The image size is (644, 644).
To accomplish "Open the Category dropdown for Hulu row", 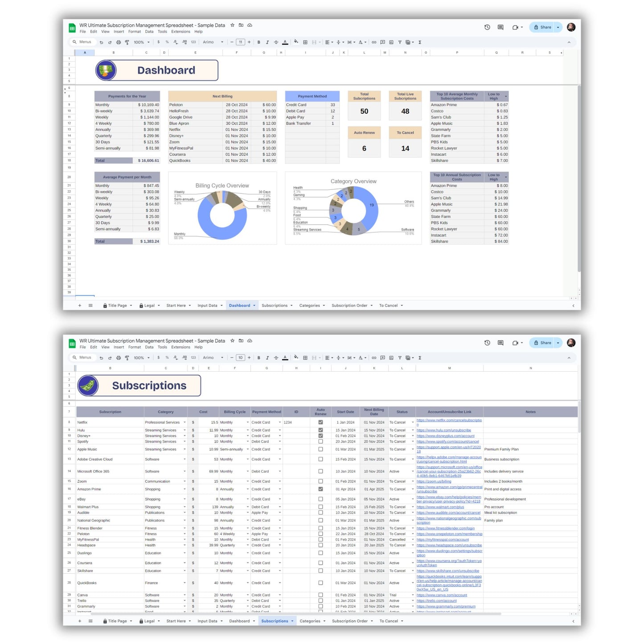I will pyautogui.click(x=185, y=431).
